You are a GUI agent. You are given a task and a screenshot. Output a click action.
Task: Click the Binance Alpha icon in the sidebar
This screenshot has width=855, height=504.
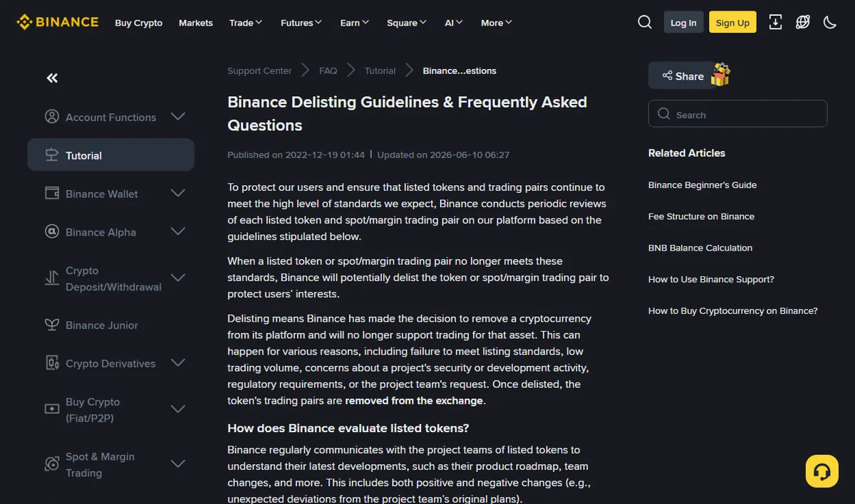pyautogui.click(x=51, y=232)
